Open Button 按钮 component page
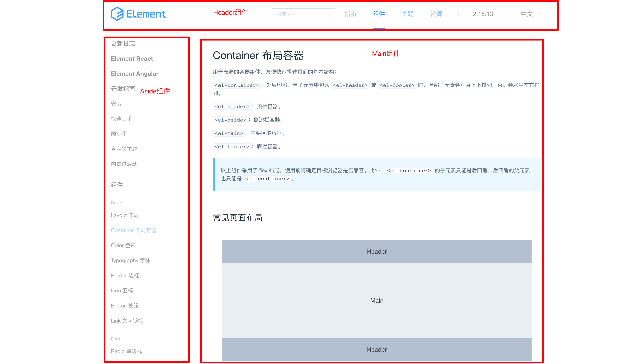The image size is (644, 364). [x=125, y=306]
